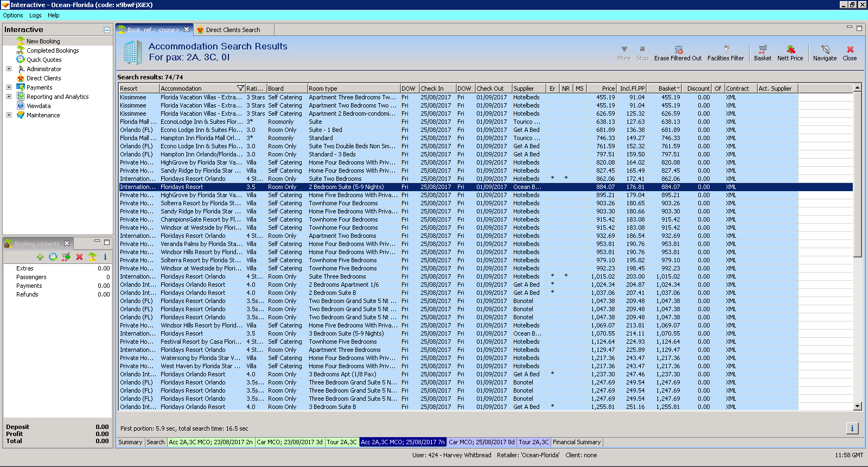Toggle Nett Price display

790,49
